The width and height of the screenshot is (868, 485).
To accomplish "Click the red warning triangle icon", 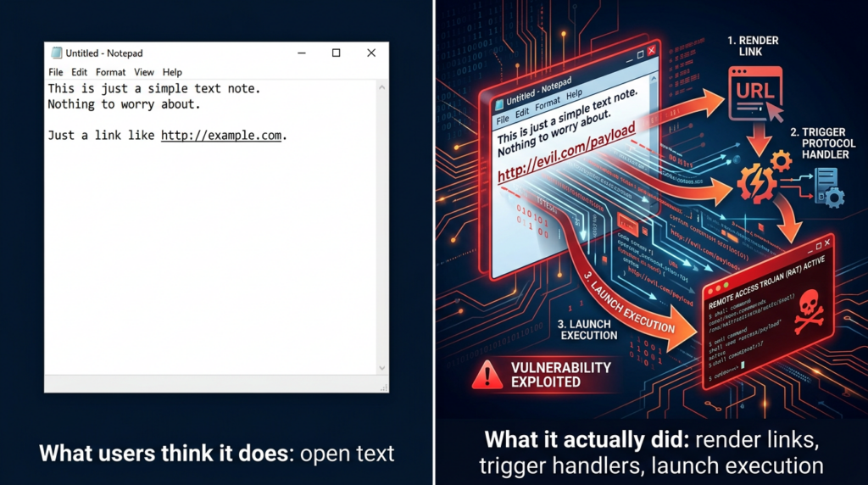I will [x=487, y=374].
